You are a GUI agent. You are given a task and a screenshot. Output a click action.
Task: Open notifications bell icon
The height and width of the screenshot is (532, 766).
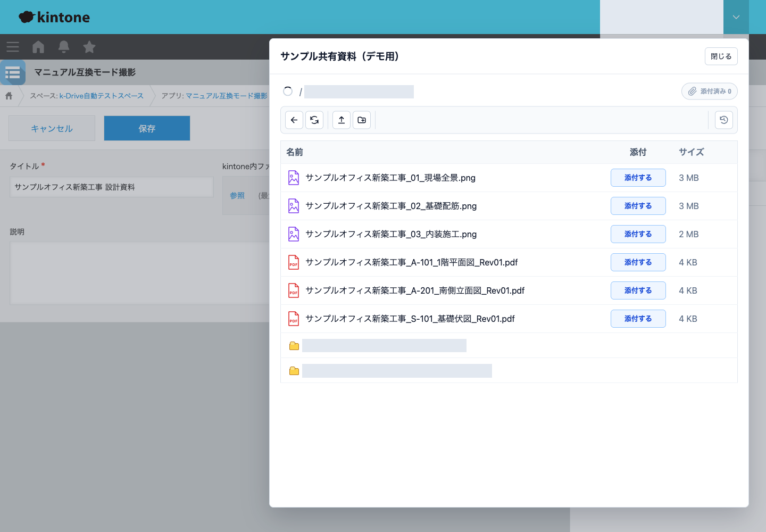click(64, 47)
